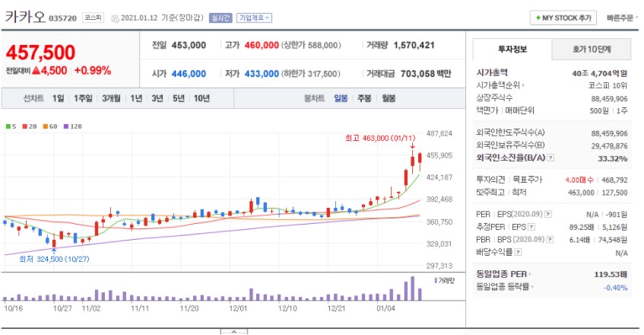
Task: Switch to the 투자정보 tab
Action: pyautogui.click(x=512, y=49)
